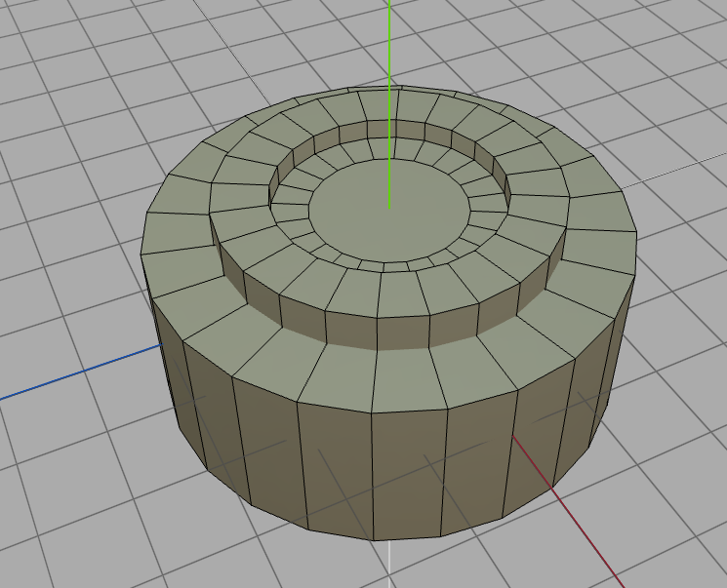The height and width of the screenshot is (588, 727).
Task: Click the red axis line on the grid
Action: coord(569,512)
